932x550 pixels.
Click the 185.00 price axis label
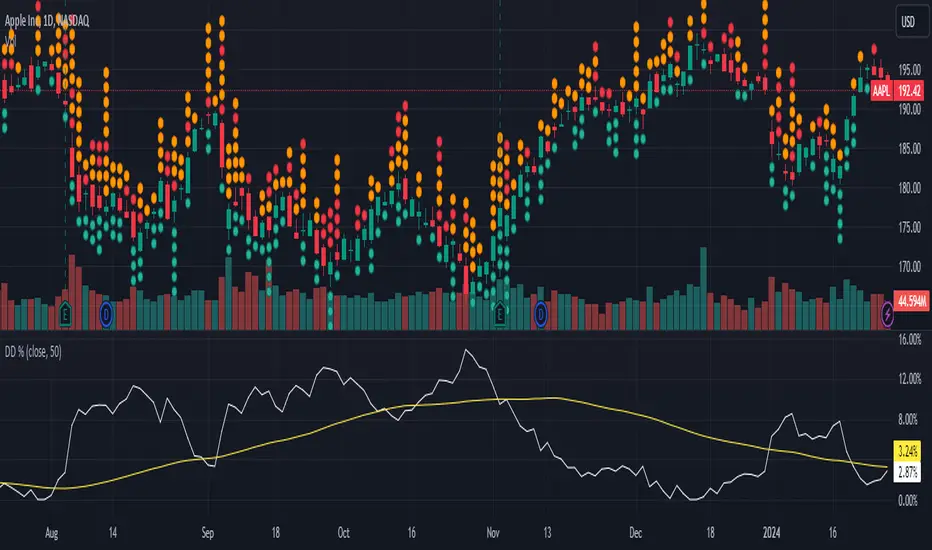coord(909,149)
